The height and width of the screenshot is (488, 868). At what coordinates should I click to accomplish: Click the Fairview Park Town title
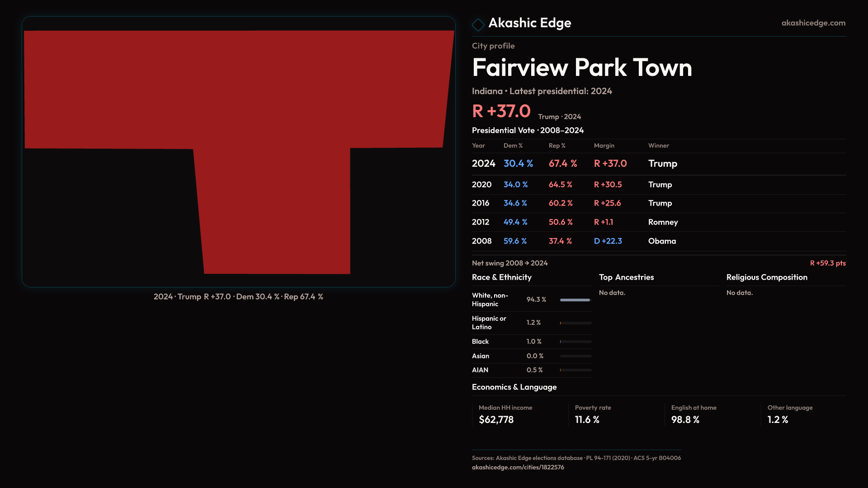[x=582, y=68]
